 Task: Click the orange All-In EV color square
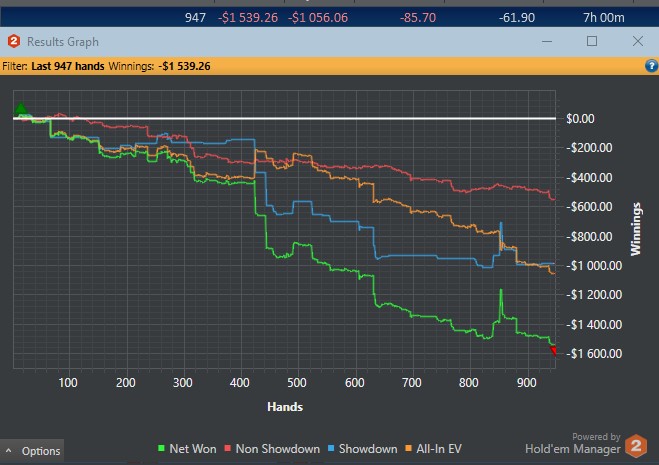(408, 448)
